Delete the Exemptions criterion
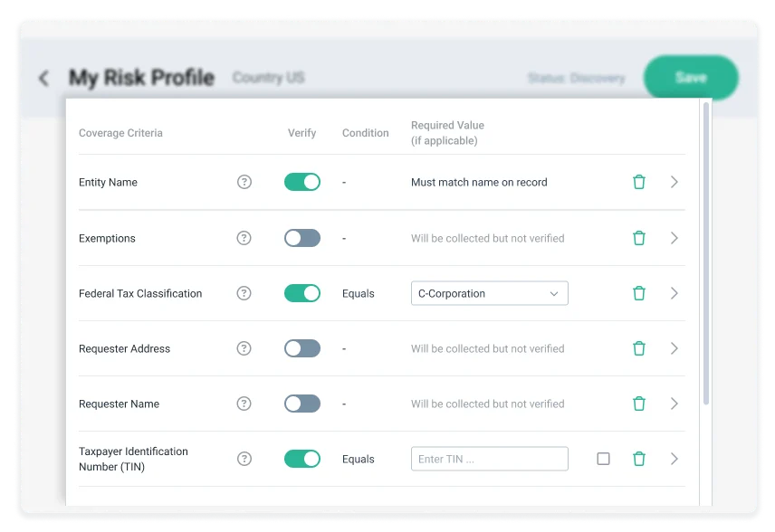The image size is (775, 532). [x=639, y=238]
